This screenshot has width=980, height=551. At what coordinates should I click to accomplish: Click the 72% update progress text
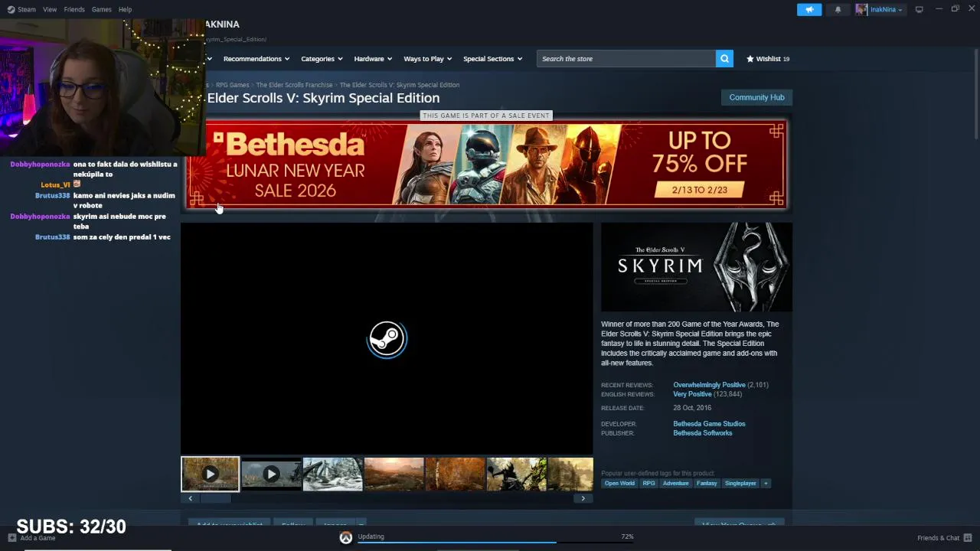pos(627,536)
